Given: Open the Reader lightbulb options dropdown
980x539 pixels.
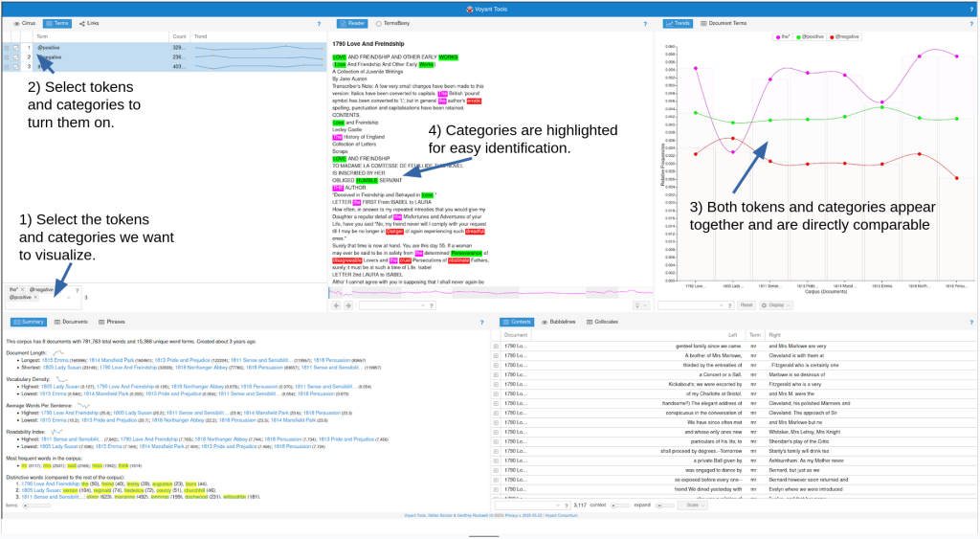Looking at the screenshot, I should (641, 305).
